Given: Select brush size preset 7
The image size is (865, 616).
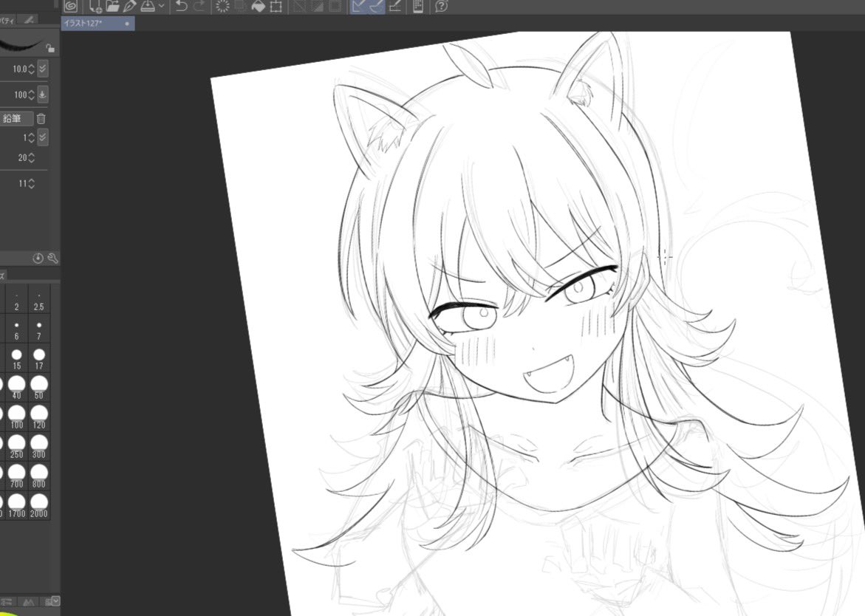Looking at the screenshot, I should (38, 329).
